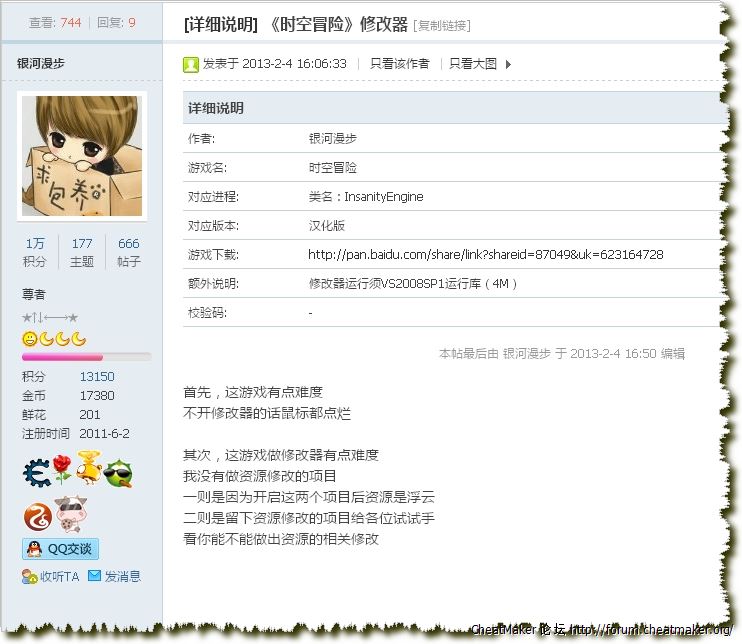Image resolution: width=742 pixels, height=644 pixels.
Task: Click the cow with sunglasses medal
Action: pos(69,513)
